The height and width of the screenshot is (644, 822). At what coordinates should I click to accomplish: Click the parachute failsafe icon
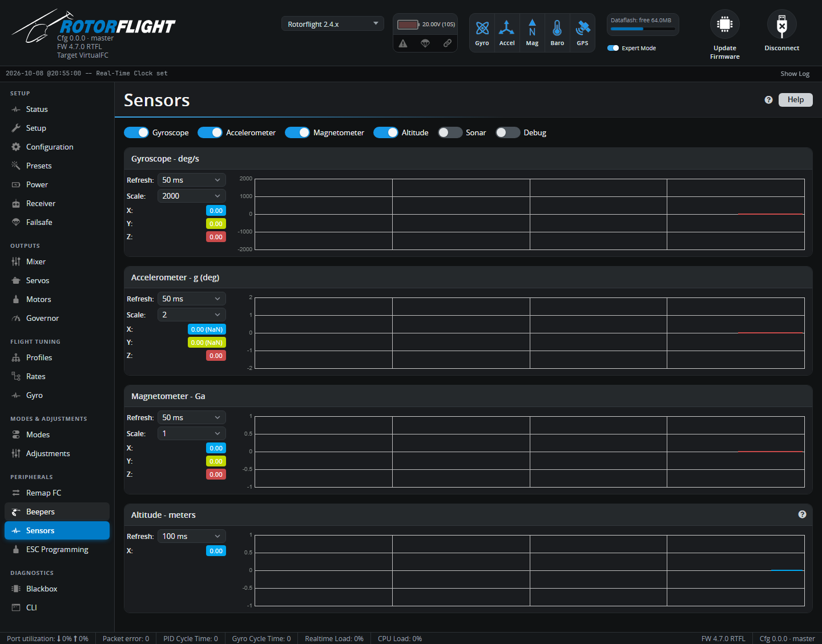click(x=425, y=43)
